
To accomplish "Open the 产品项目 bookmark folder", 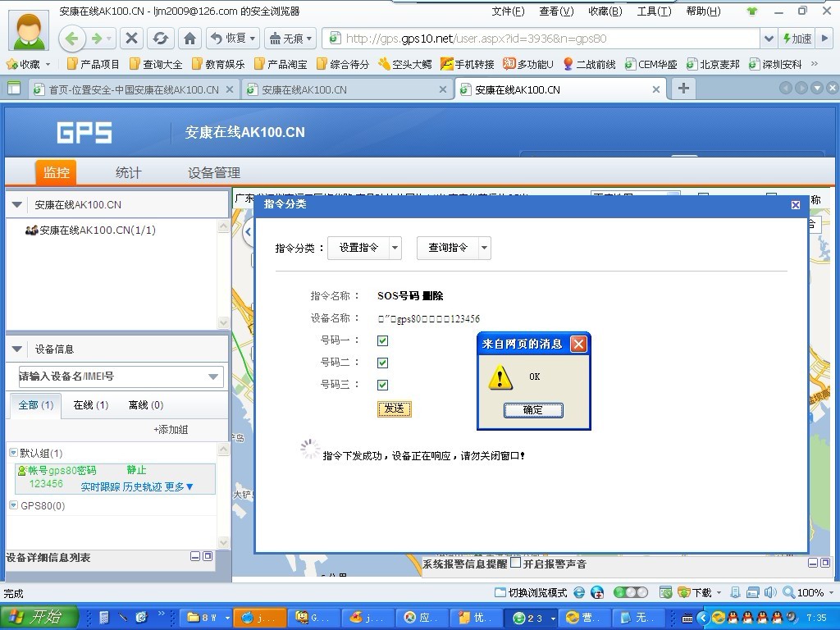I will (x=93, y=64).
